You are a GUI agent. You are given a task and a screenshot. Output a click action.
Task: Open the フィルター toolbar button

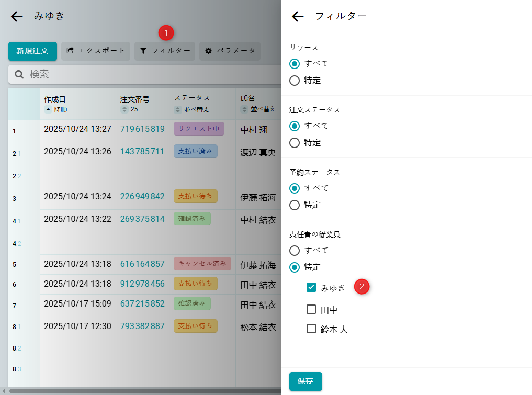tap(165, 51)
